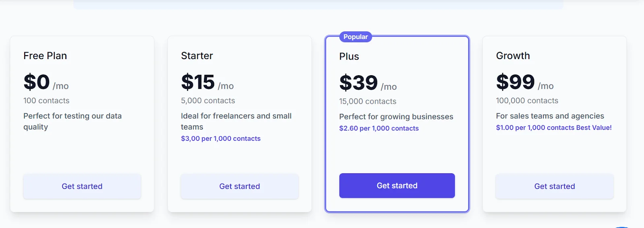This screenshot has height=228, width=644.
Task: Click the Popular badge on the Plus card
Action: point(355,37)
